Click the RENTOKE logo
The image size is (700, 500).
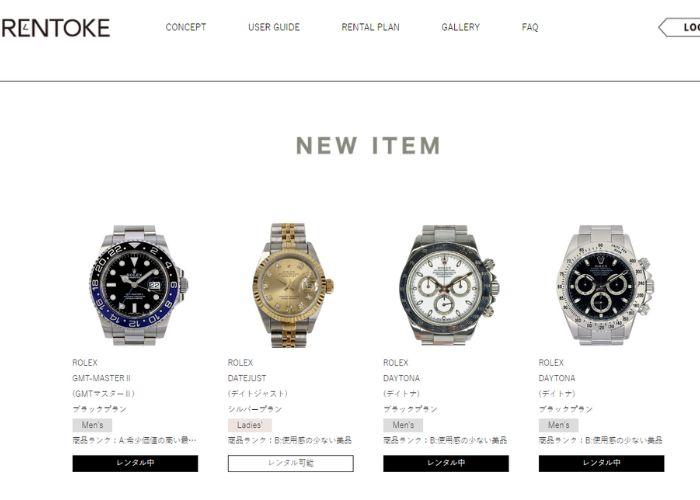click(55, 28)
